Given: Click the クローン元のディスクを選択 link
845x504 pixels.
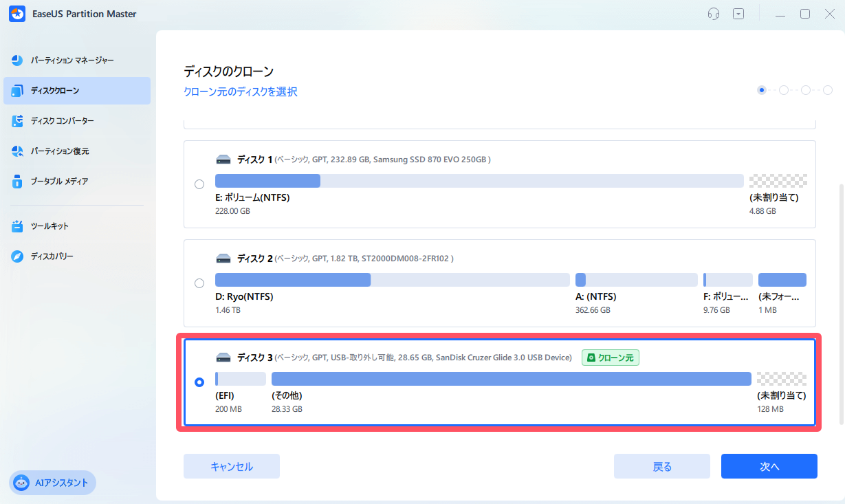Looking at the screenshot, I should (x=240, y=91).
